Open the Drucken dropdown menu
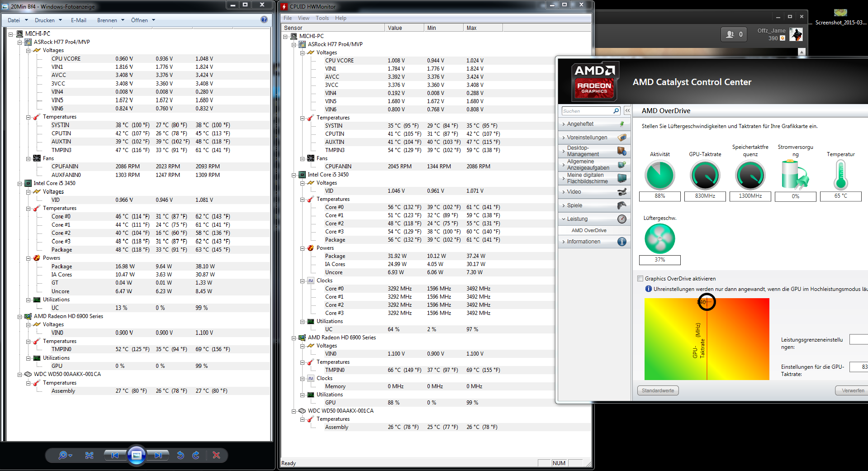This screenshot has width=868, height=471. tap(48, 20)
